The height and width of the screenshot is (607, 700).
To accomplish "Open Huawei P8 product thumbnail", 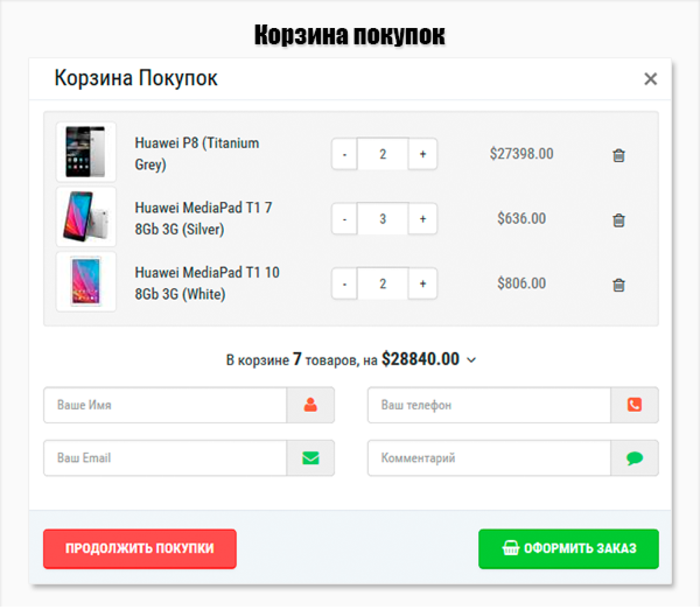I will tap(86, 152).
